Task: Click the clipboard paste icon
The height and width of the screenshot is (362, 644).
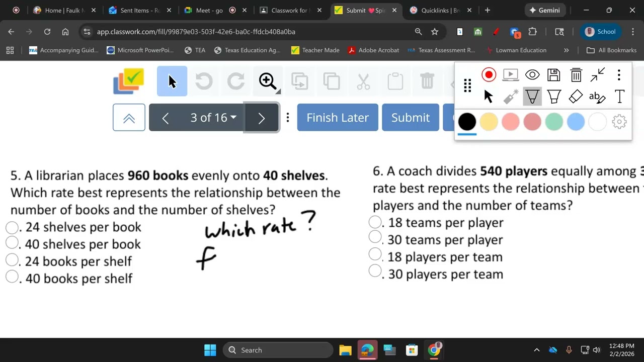Action: point(395,81)
